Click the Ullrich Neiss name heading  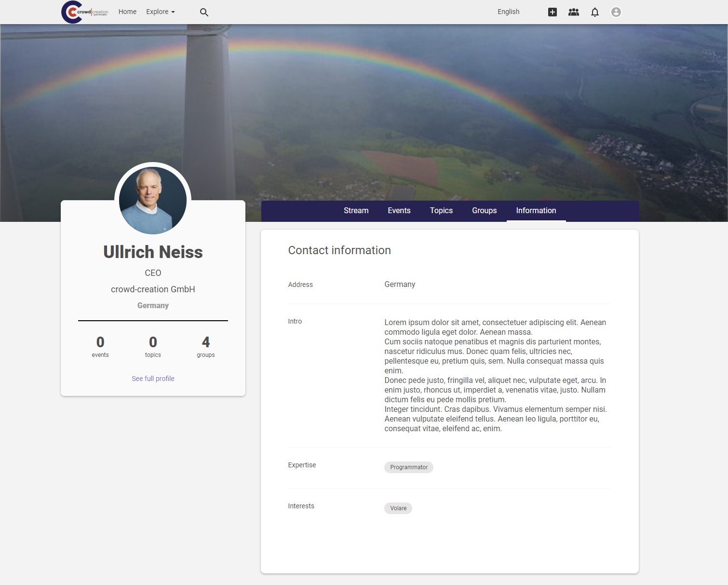point(153,252)
